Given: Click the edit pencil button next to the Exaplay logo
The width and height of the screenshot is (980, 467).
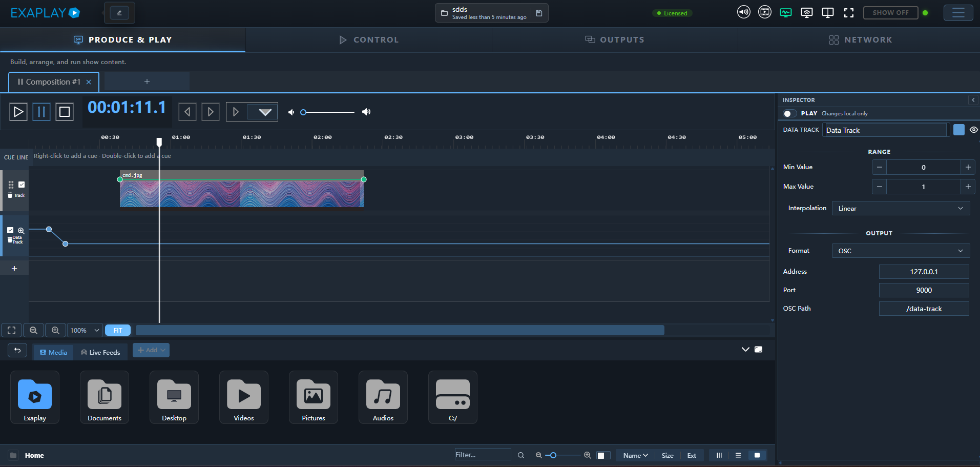Looking at the screenshot, I should pos(119,13).
